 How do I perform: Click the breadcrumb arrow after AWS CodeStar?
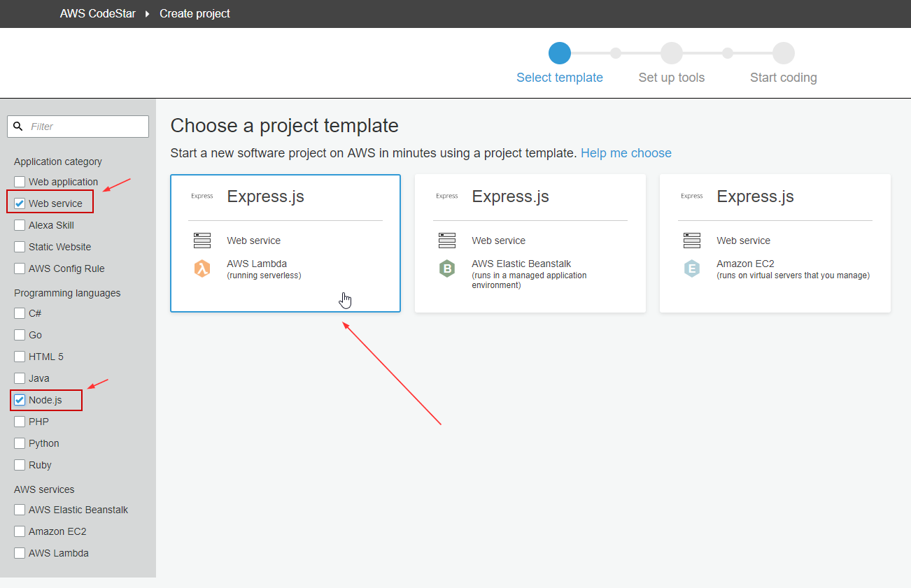148,14
